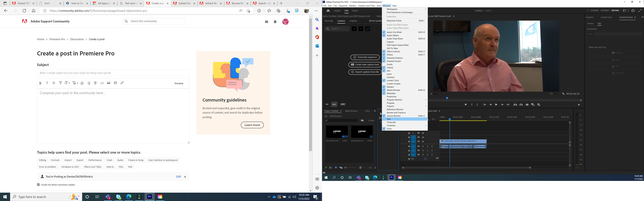Click the Transcribe sequence button
The width and height of the screenshot is (644, 201).
(x=365, y=57)
